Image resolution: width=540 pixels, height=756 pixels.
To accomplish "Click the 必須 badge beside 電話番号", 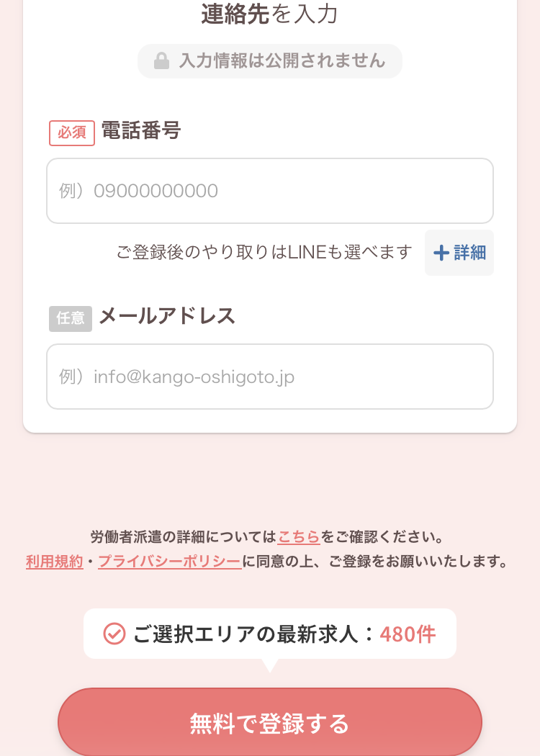I will 72,132.
